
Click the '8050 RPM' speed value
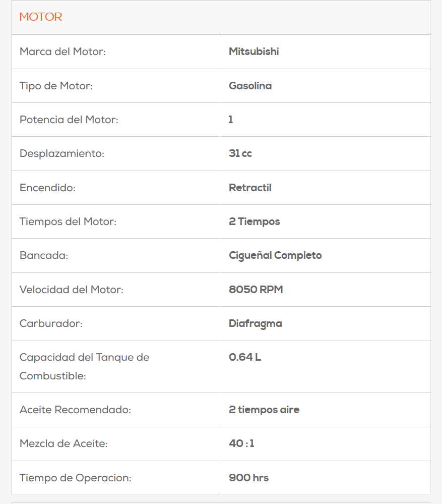click(256, 290)
